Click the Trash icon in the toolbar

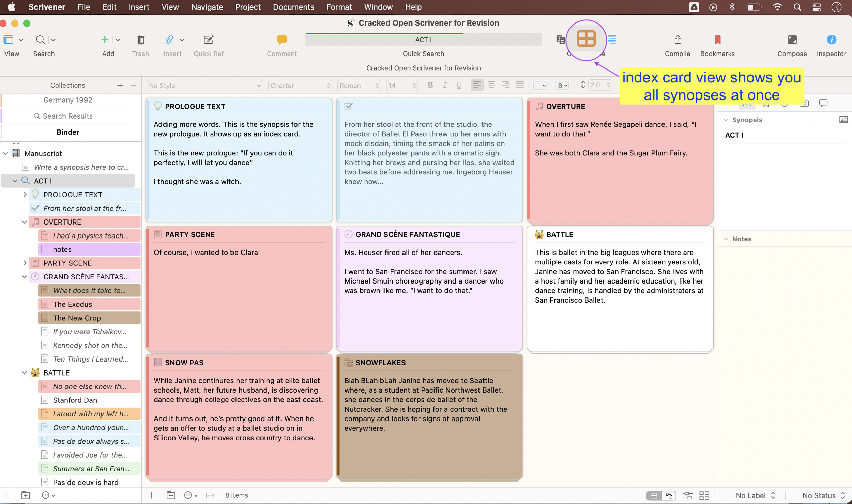coord(140,40)
